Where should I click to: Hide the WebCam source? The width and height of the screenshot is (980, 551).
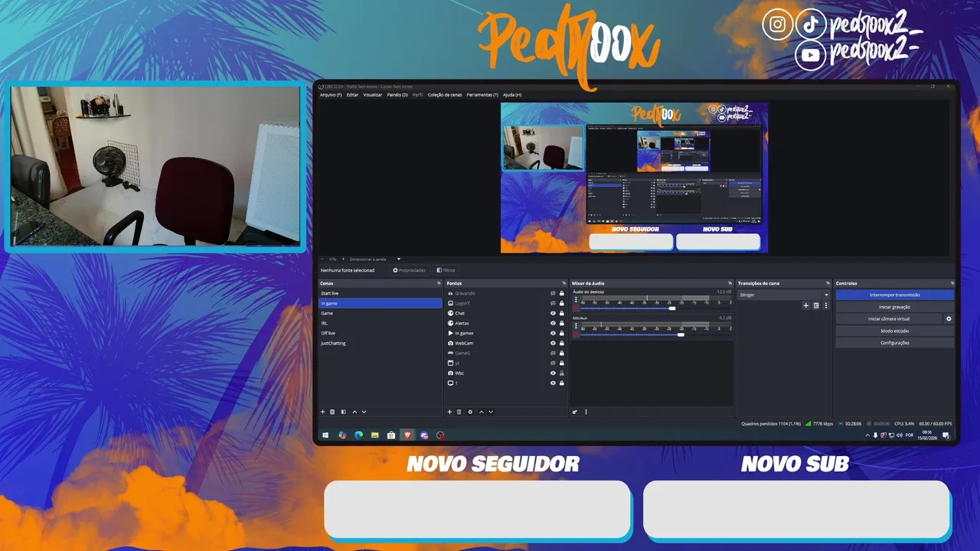[553, 343]
